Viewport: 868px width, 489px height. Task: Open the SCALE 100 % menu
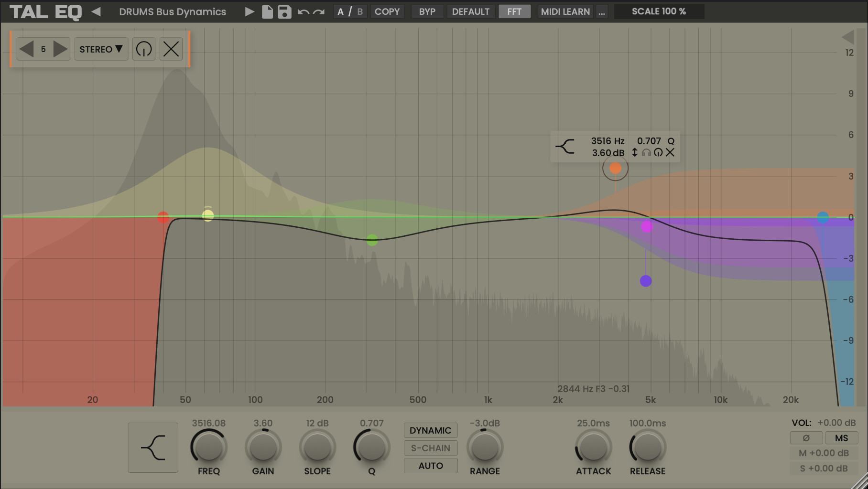659,11
